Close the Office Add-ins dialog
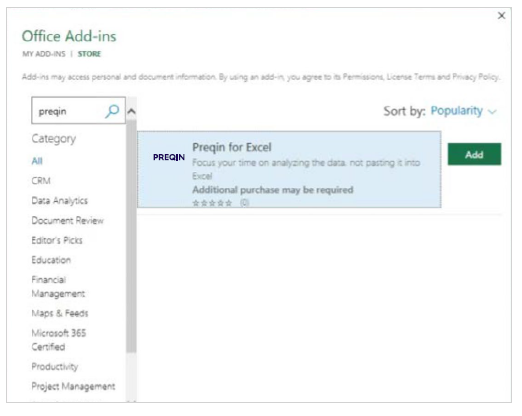Screen dimensions: 522x416 click(x=501, y=15)
